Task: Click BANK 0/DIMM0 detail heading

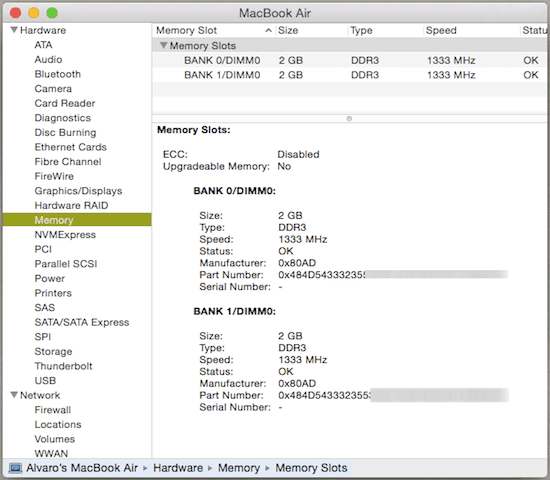Action: pos(235,191)
